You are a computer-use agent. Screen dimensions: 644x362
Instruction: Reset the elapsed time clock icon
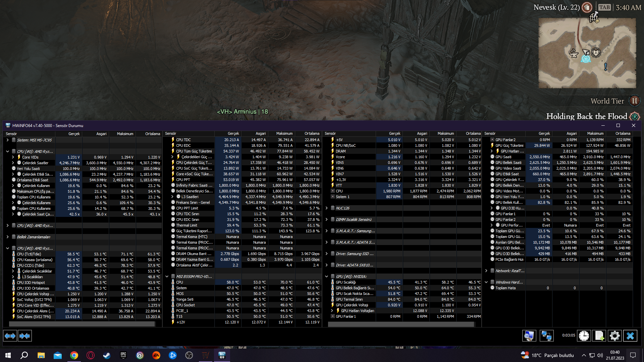pos(584,336)
